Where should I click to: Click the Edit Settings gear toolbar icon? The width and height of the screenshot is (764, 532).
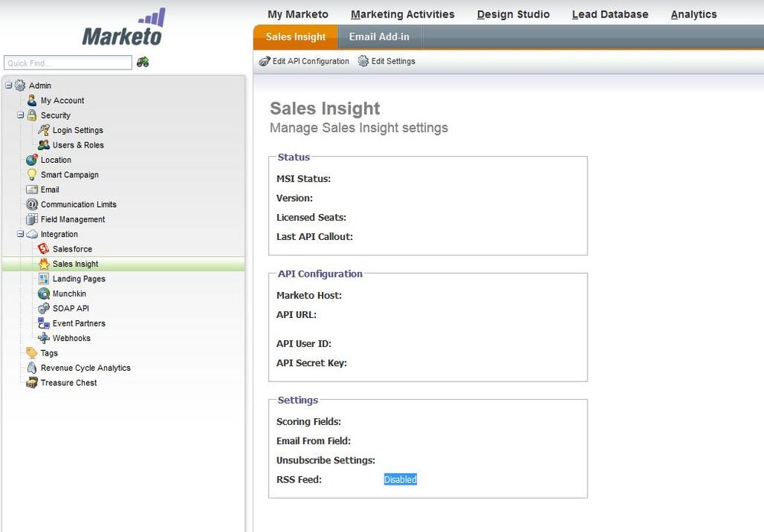363,61
